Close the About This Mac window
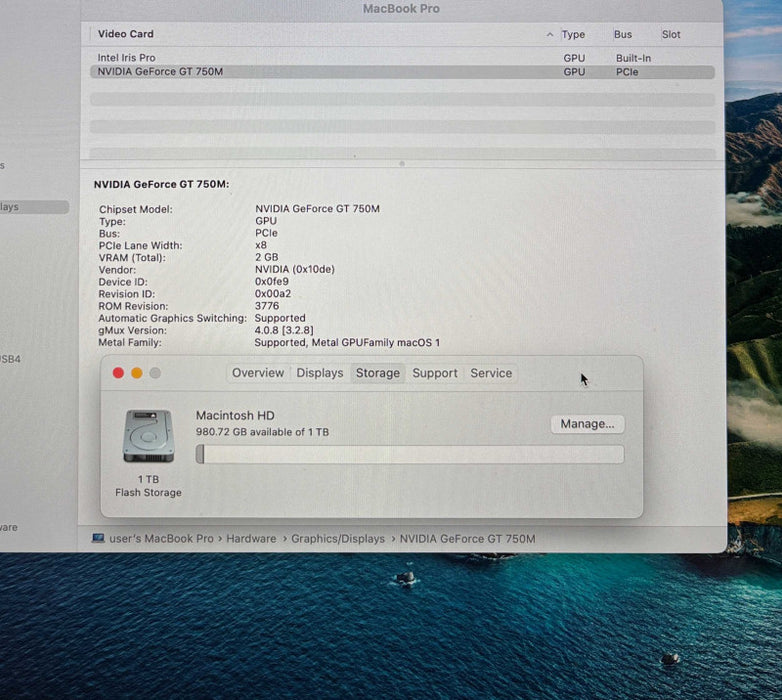 (x=118, y=373)
